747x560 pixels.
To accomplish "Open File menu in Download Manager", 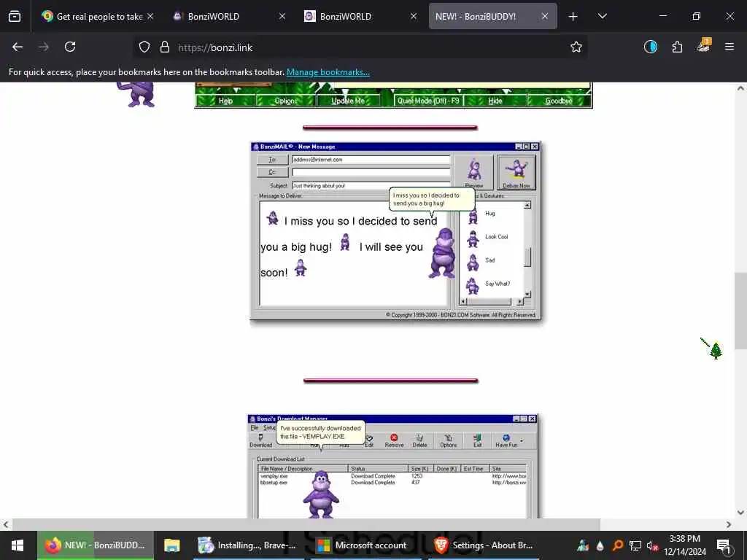I will pos(255,427).
